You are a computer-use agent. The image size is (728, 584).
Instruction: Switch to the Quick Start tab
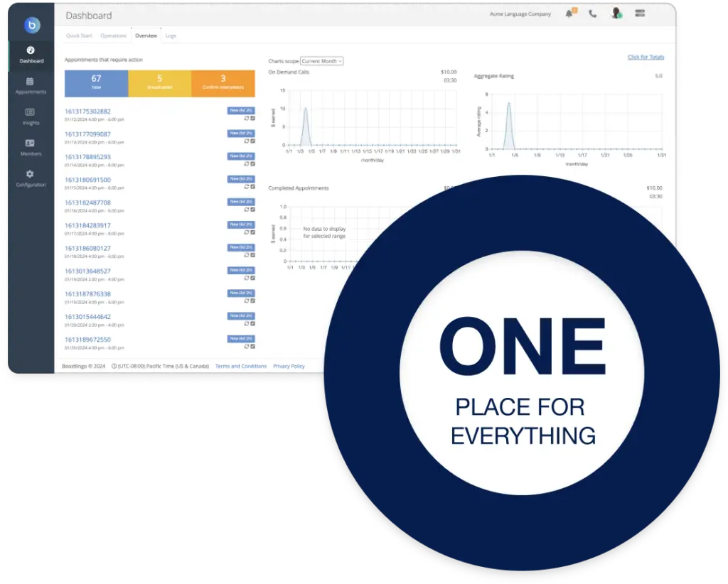(79, 36)
